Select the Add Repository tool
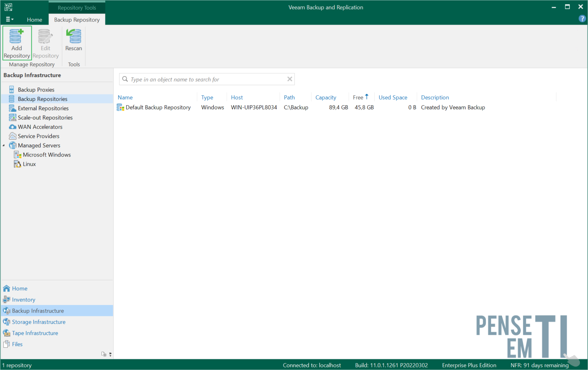The width and height of the screenshot is (588, 370). (16, 42)
